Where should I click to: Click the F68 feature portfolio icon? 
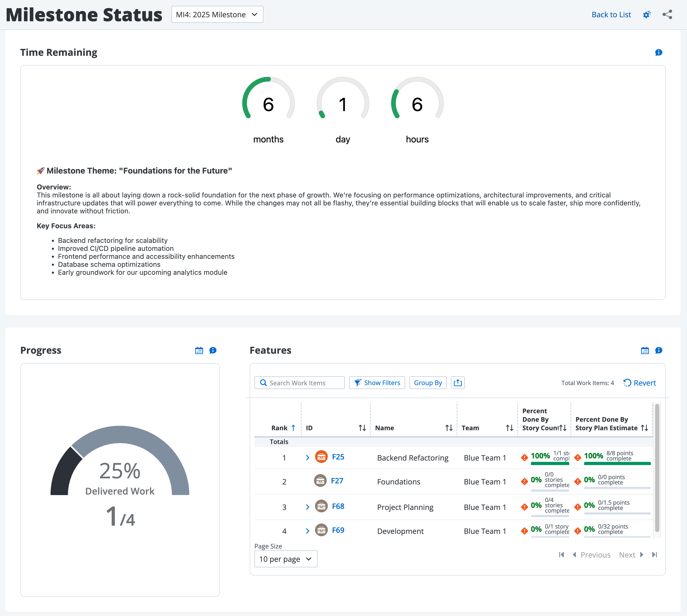pyautogui.click(x=321, y=506)
